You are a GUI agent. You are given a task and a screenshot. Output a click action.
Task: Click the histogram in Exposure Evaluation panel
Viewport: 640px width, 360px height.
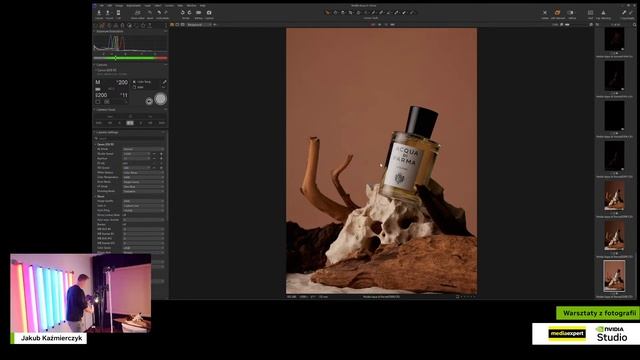(x=131, y=43)
